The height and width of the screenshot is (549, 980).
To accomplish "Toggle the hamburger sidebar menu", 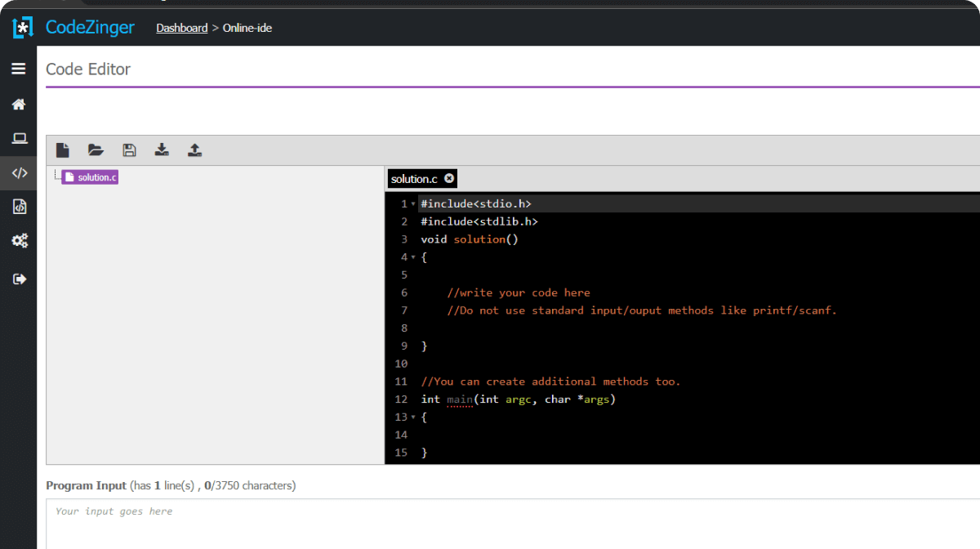I will coord(18,69).
